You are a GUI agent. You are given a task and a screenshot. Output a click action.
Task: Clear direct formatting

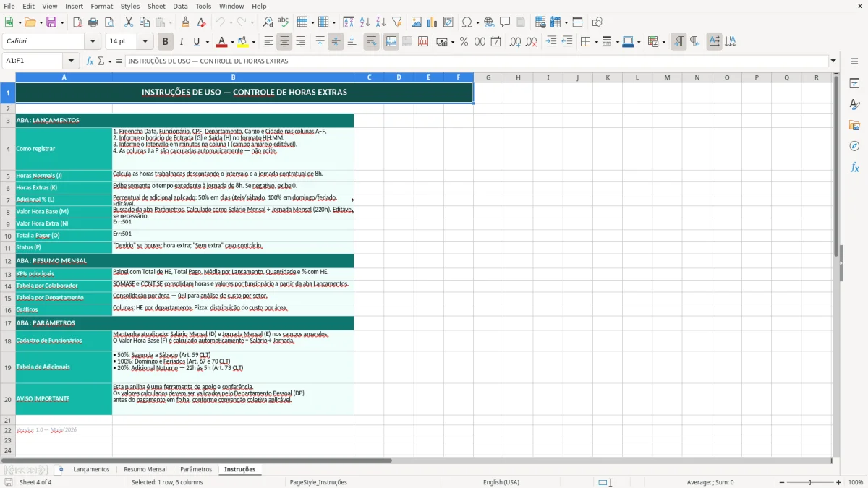coord(201,22)
